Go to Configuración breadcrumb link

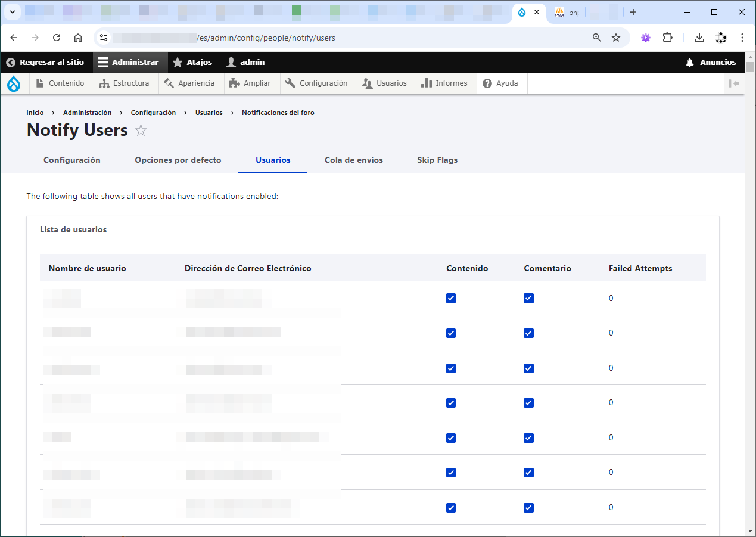pos(153,113)
